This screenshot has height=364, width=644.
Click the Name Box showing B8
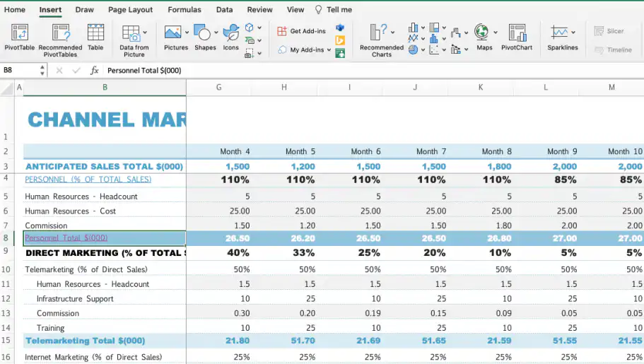[21, 70]
